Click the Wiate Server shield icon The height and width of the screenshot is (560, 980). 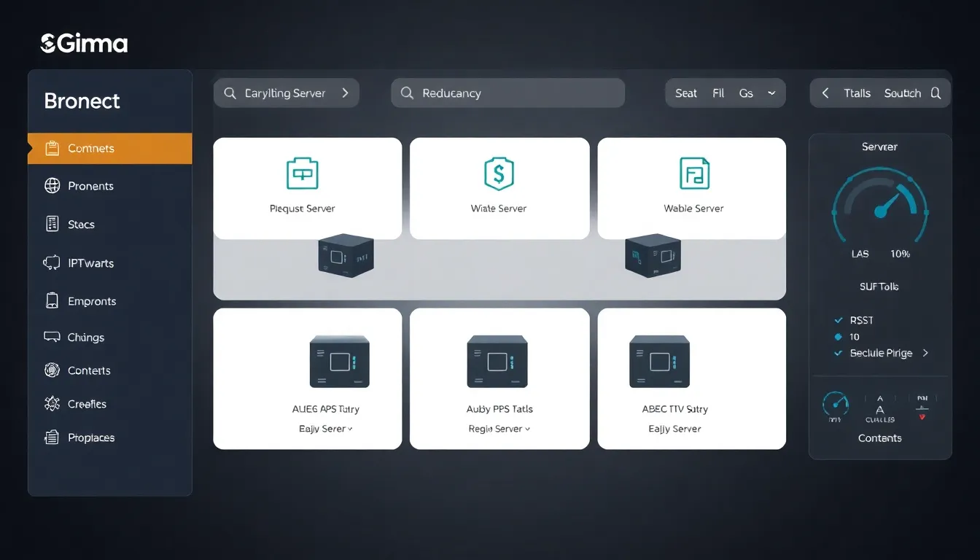click(499, 174)
